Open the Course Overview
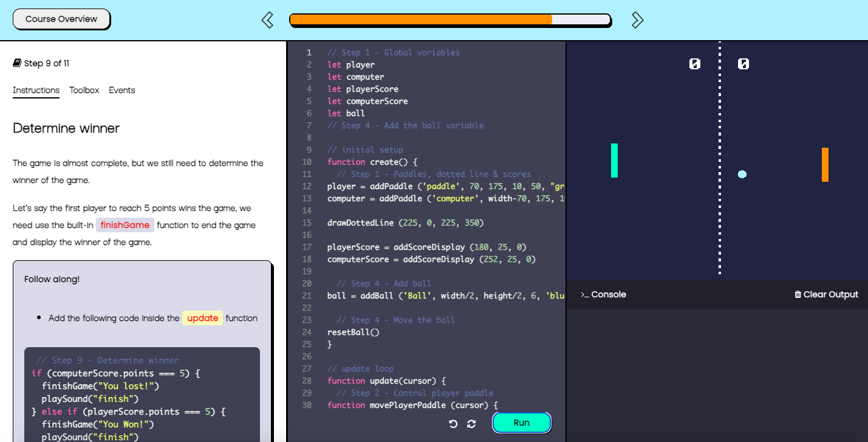The height and width of the screenshot is (442, 868). [x=61, y=19]
